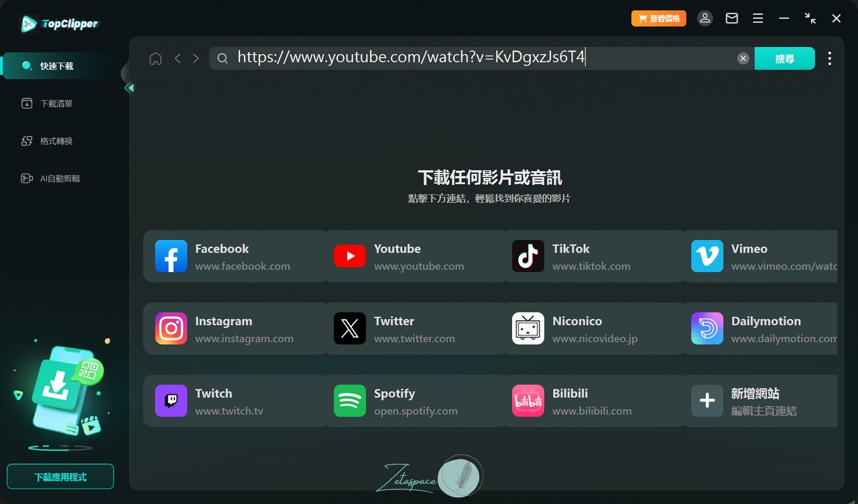Open the Bilibili site icon
Screen dimensions: 858x504
(528, 401)
